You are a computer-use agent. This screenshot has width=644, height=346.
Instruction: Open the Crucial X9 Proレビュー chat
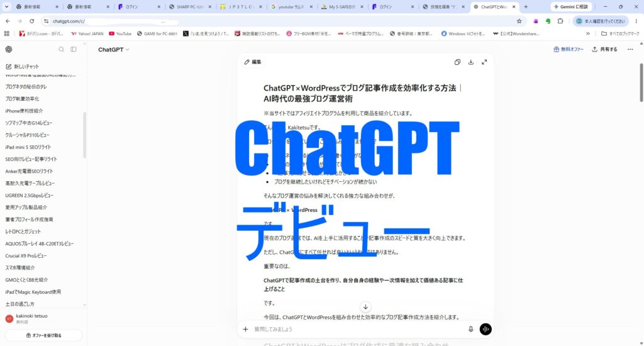pyautogui.click(x=26, y=255)
